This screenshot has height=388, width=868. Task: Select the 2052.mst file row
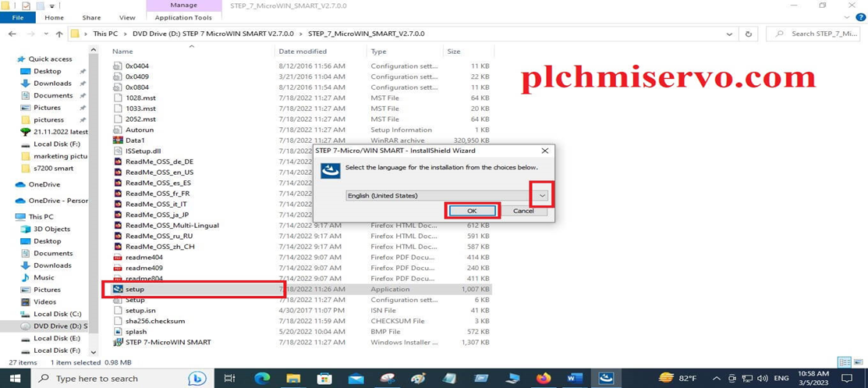pos(302,119)
